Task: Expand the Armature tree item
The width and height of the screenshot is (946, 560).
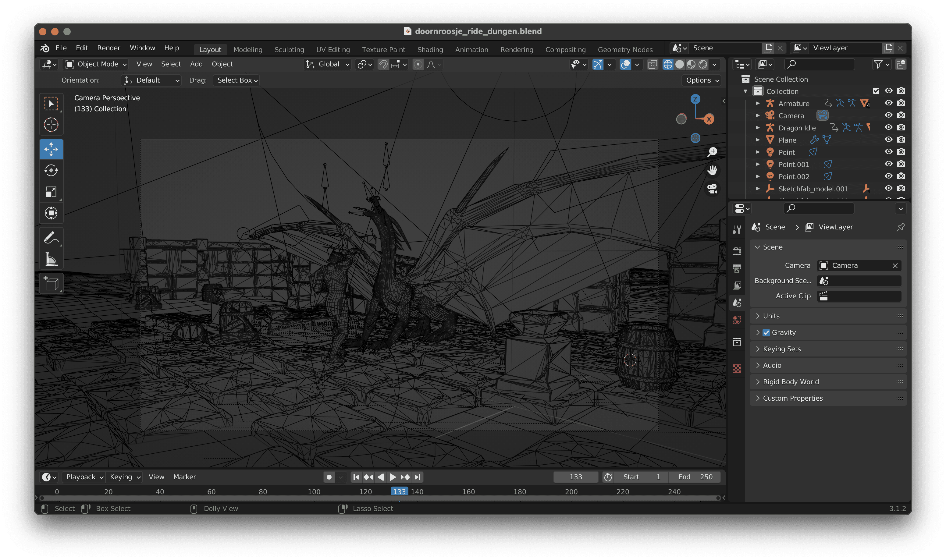Action: pyautogui.click(x=758, y=103)
